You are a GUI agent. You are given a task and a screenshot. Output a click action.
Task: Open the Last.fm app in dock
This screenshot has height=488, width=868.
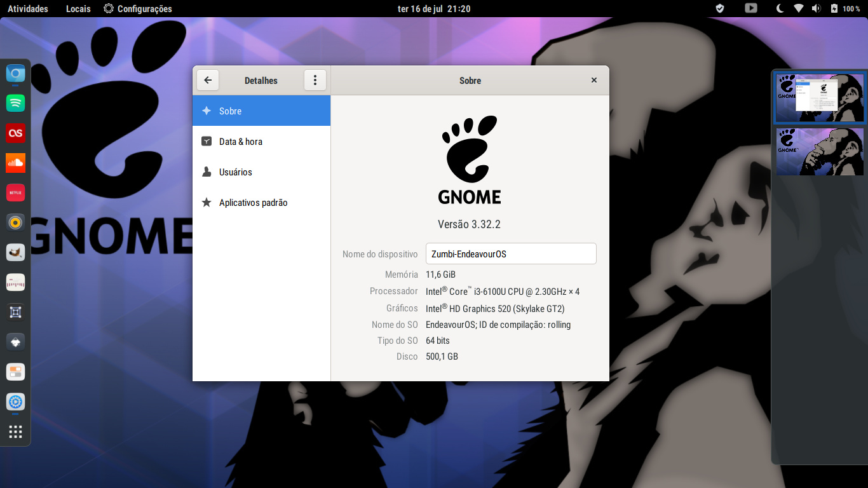point(16,133)
